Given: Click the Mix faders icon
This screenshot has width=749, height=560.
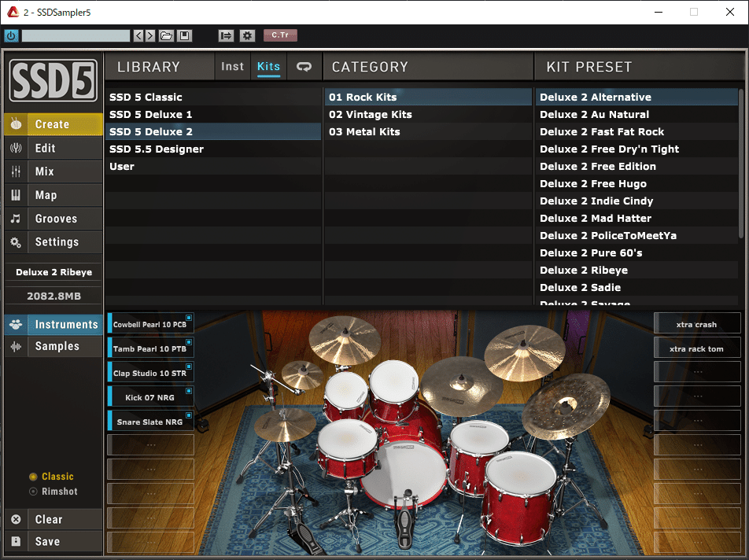Looking at the screenshot, I should [x=16, y=171].
